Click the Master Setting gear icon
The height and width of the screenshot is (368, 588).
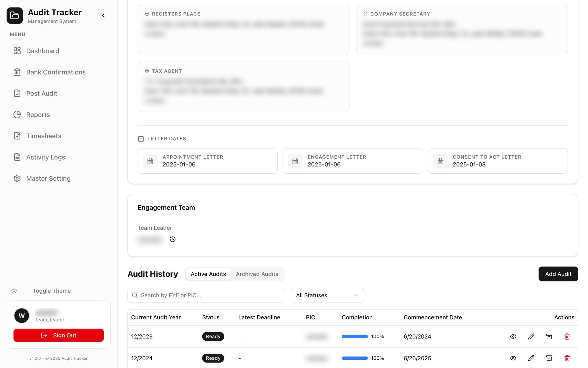point(17,179)
